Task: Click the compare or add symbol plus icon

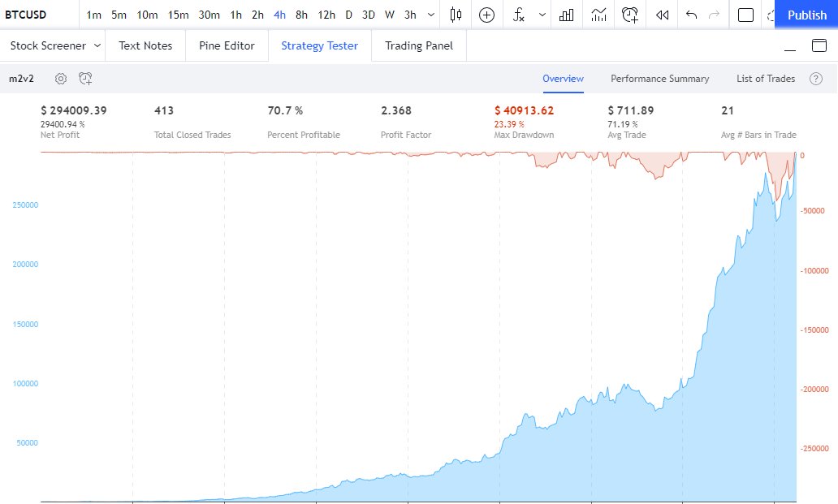Action: (486, 15)
